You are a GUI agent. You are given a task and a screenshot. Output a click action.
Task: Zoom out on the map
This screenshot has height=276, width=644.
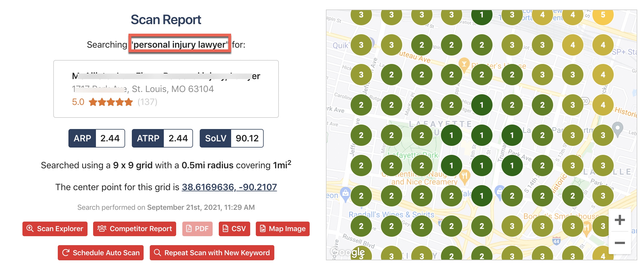tap(620, 243)
